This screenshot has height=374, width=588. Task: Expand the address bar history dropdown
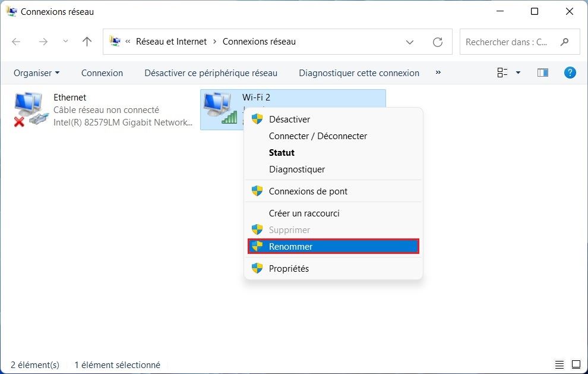410,42
